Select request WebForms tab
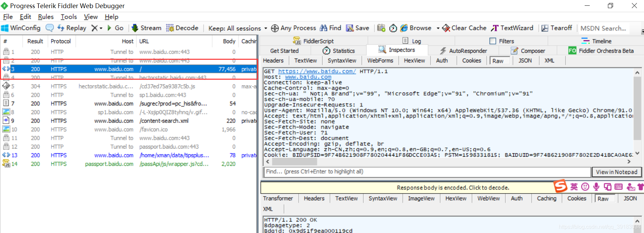Image resolution: width=644 pixels, height=233 pixels. pos(380,60)
